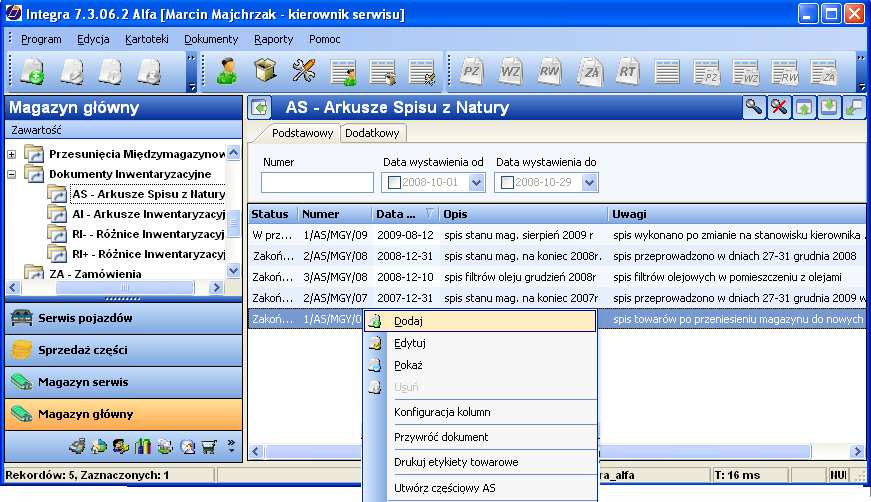Open the Data wystawienia od date dropdown
The width and height of the screenshot is (871, 502).
476,182
